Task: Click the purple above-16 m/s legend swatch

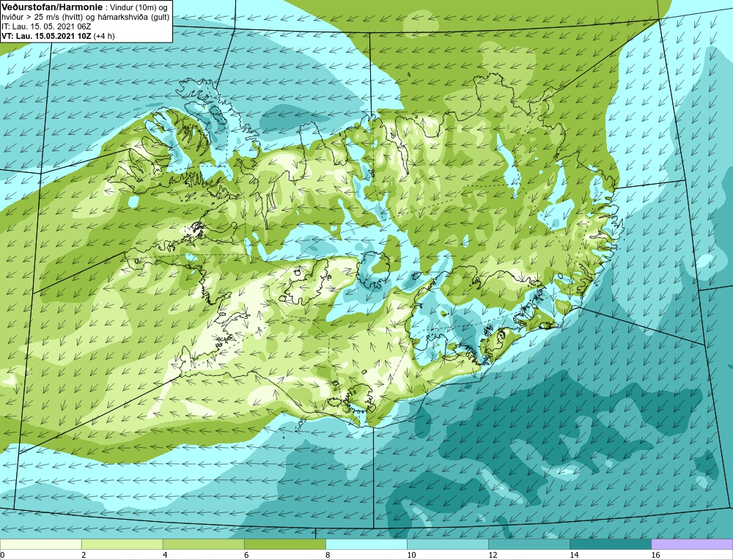Action: (691, 545)
